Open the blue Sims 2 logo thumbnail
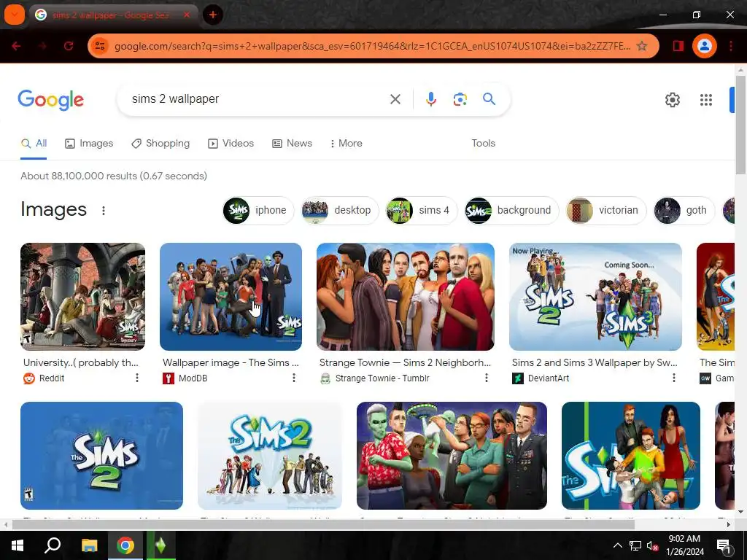Image resolution: width=747 pixels, height=560 pixels. pyautogui.click(x=101, y=456)
